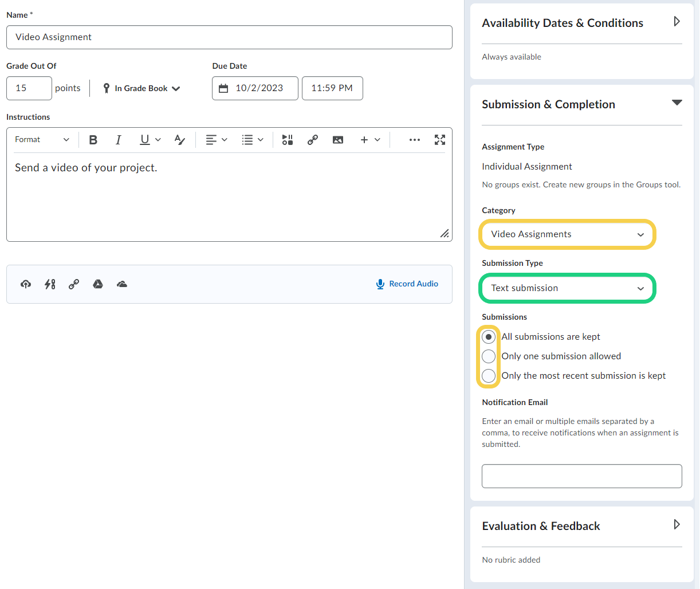This screenshot has width=700, height=589.
Task: Insert an image into the instructions
Action: (338, 140)
